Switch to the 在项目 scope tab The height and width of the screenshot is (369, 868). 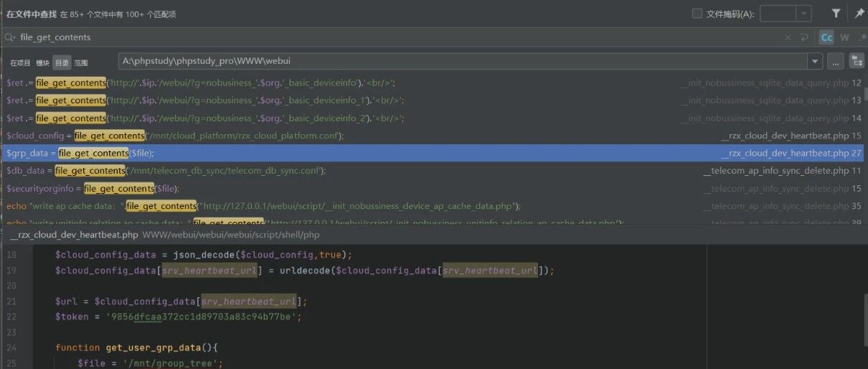[x=20, y=63]
